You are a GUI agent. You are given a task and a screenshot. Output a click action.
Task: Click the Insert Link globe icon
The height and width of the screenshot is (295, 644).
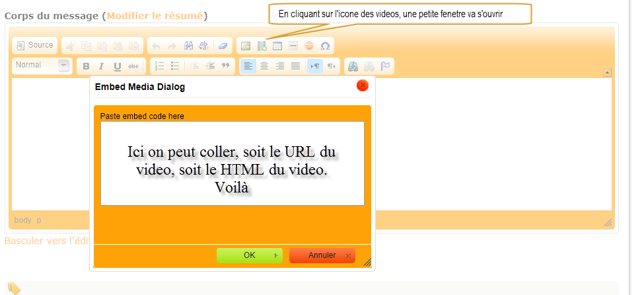pyautogui.click(x=353, y=66)
